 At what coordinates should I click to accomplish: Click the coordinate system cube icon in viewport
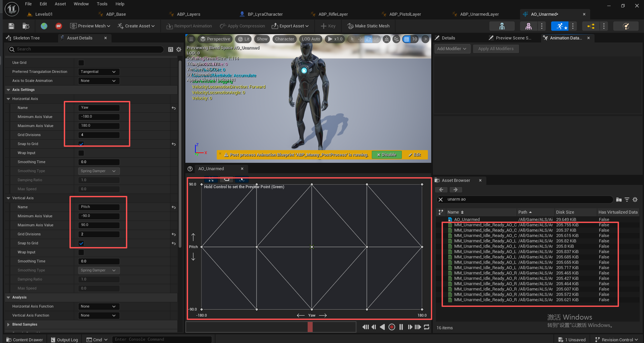pyautogui.click(x=386, y=39)
